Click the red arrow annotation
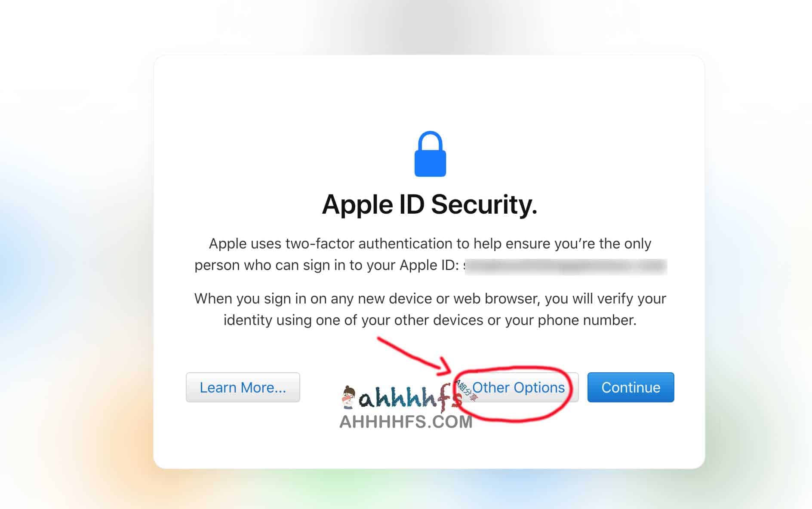This screenshot has height=509, width=812. [414, 354]
